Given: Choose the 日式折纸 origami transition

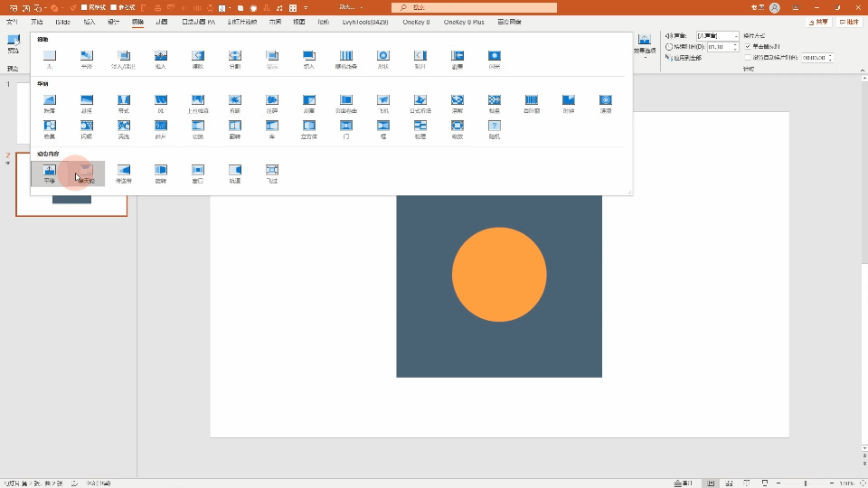Looking at the screenshot, I should (x=420, y=103).
